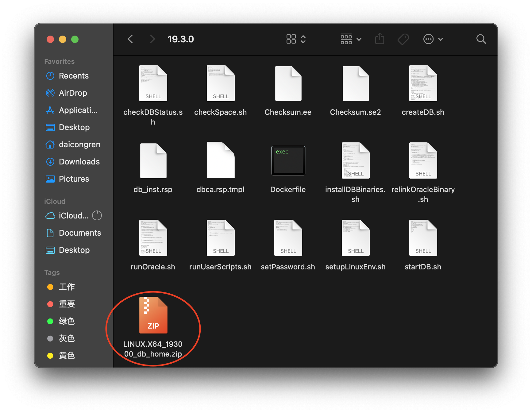Click the Edit Tags toolbar icon
The width and height of the screenshot is (532, 413).
pyautogui.click(x=403, y=39)
